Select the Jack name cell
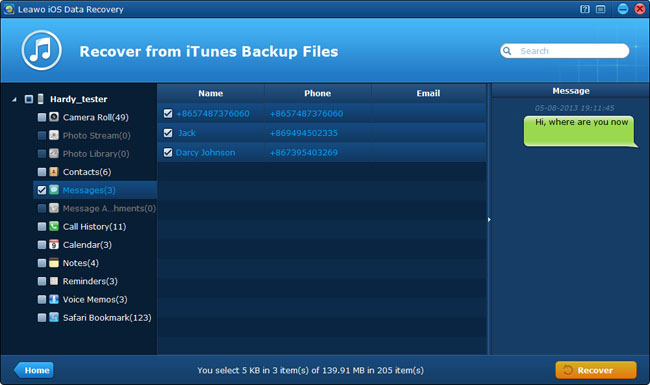This screenshot has width=650, height=385. pos(187,133)
